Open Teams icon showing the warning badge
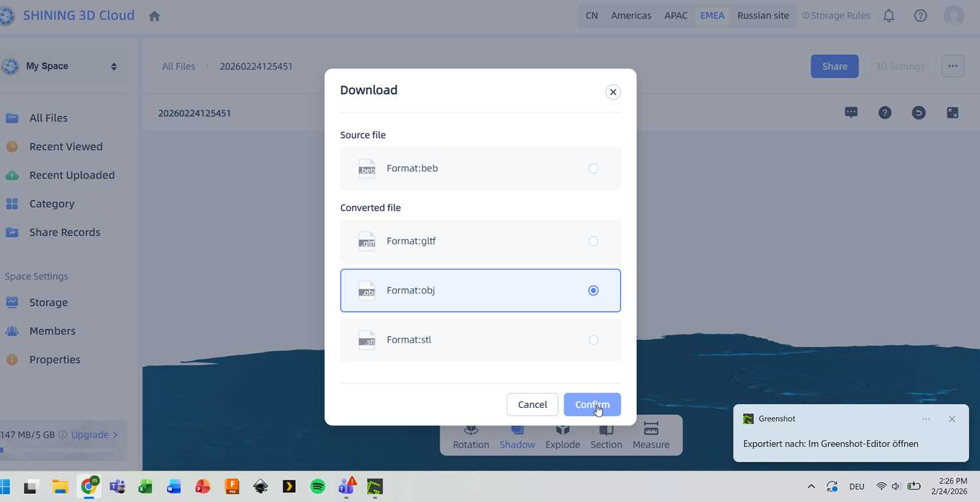 click(346, 486)
